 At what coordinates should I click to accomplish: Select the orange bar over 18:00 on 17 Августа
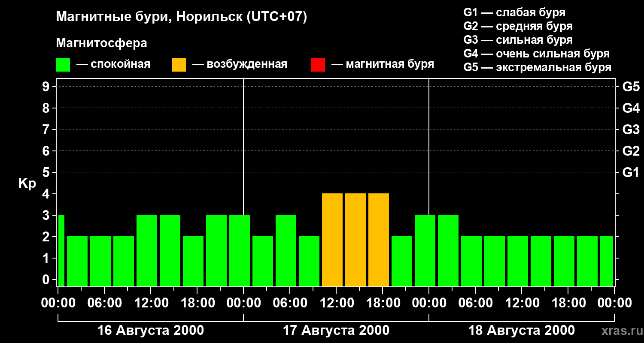379,240
